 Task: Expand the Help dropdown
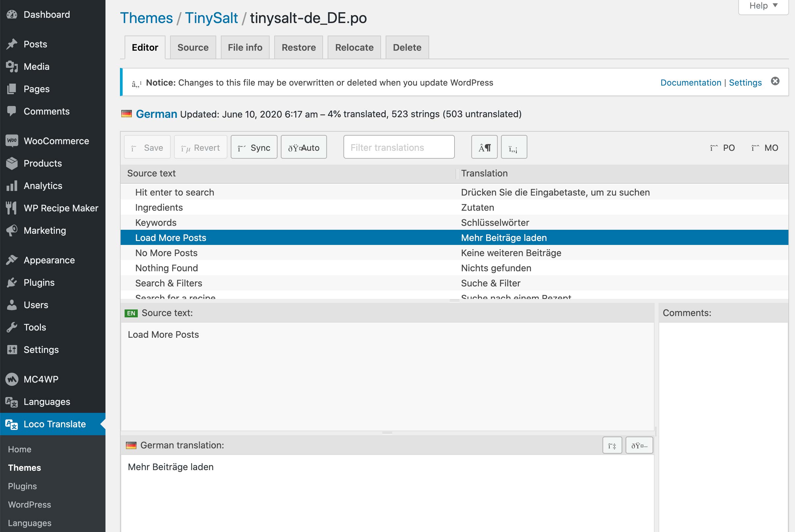(763, 6)
